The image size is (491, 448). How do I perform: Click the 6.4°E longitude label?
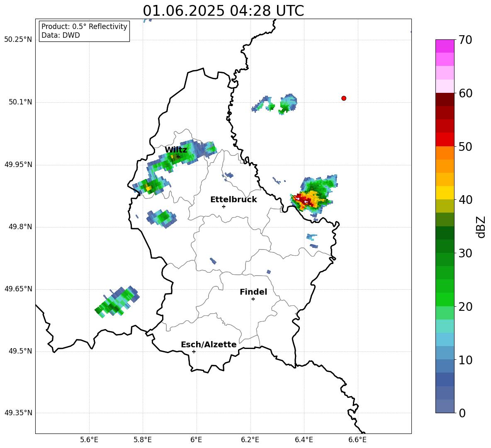point(304,440)
